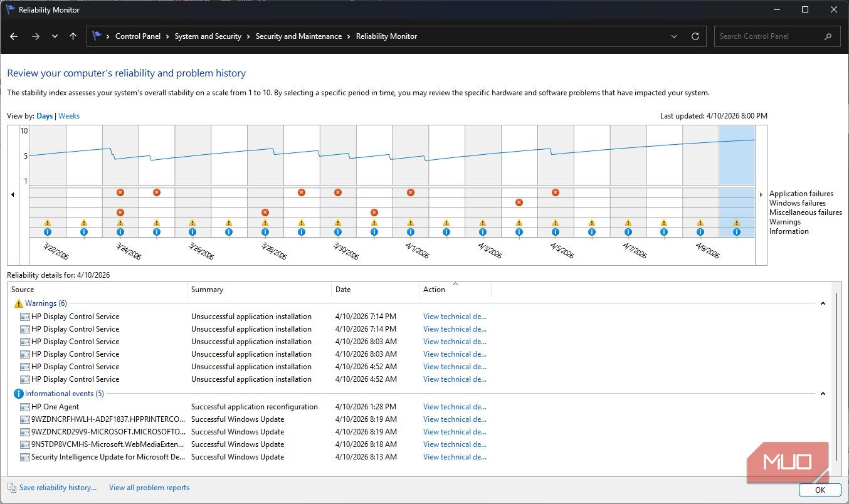The image size is (849, 504).
Task: Select the Windows failure icon near 4/4/2026
Action: (519, 202)
